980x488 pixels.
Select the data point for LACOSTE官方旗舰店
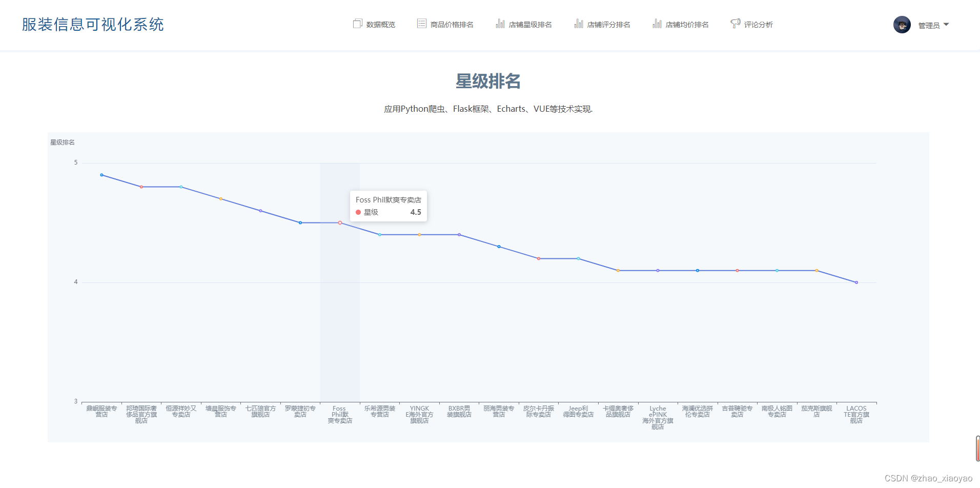coord(856,282)
